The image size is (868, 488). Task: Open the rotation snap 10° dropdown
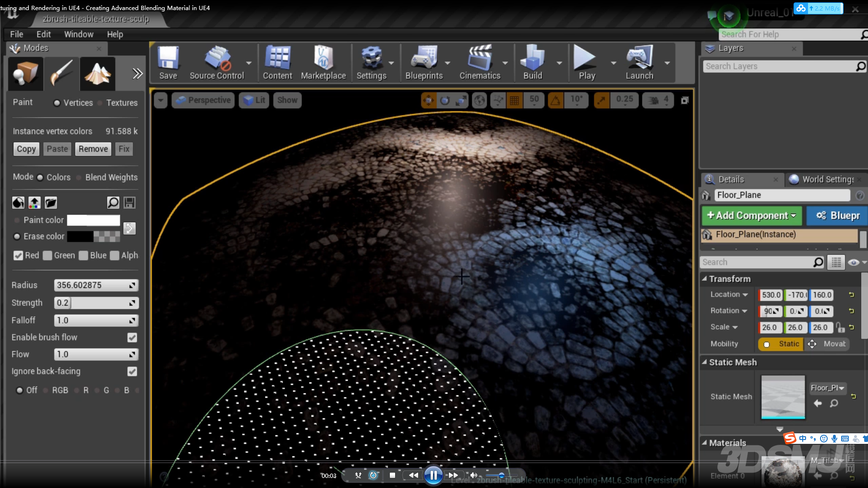click(577, 100)
